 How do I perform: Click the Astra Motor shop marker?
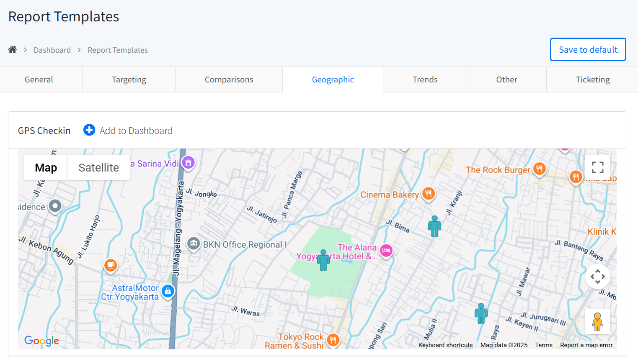(x=168, y=291)
